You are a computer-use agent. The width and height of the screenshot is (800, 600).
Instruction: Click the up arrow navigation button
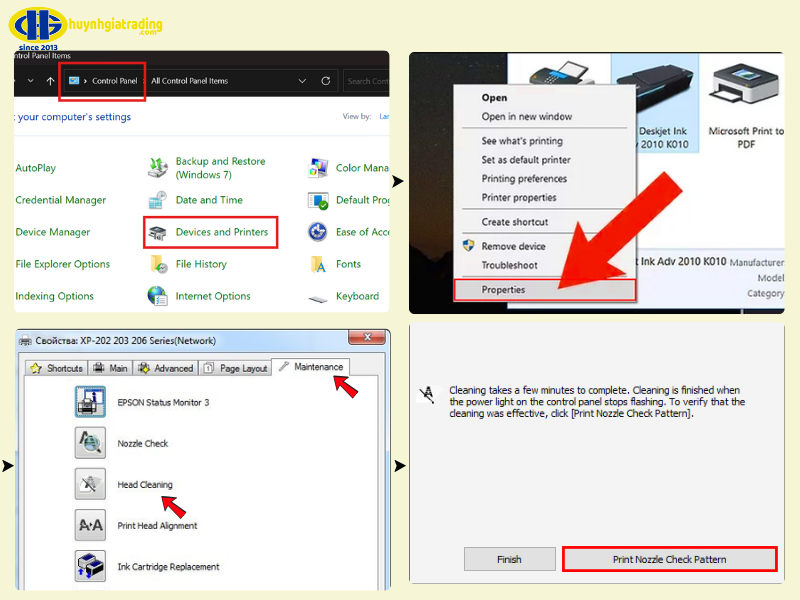pos(51,81)
